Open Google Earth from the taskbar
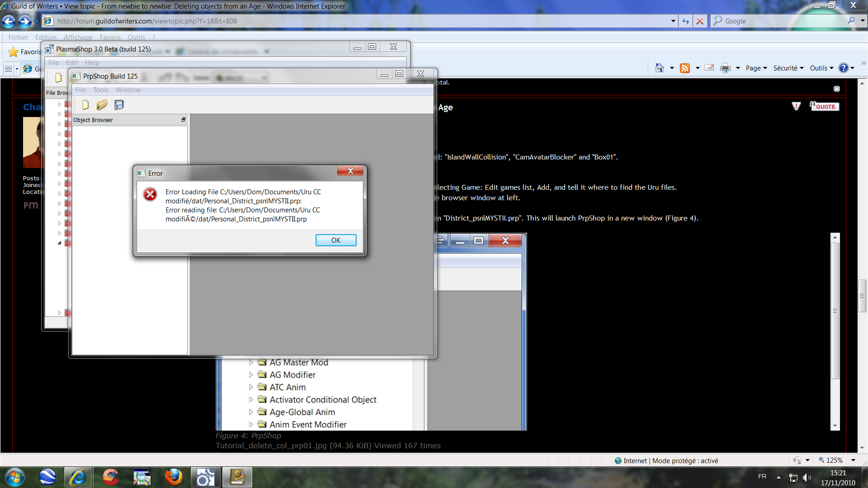868x488 pixels. point(47,477)
